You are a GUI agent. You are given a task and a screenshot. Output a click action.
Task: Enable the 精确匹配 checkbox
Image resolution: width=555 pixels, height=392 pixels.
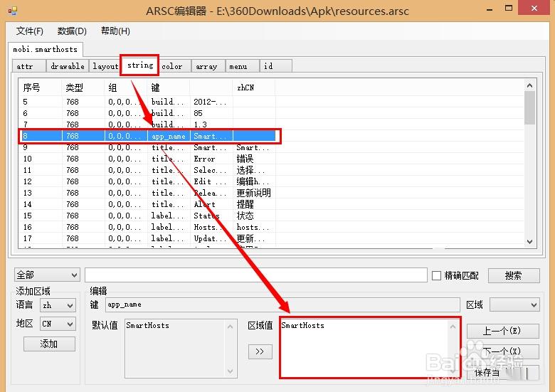coord(436,275)
